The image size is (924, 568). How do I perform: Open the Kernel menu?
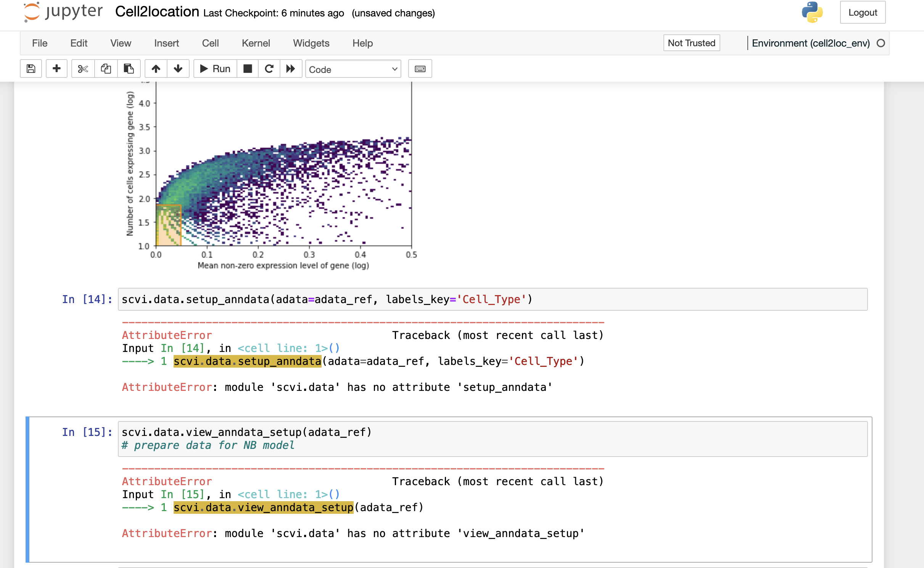256,43
